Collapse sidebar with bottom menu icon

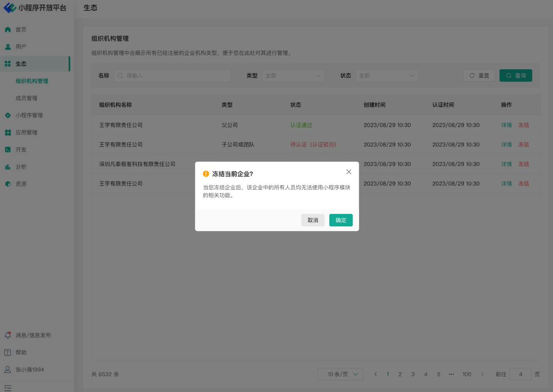click(8, 388)
